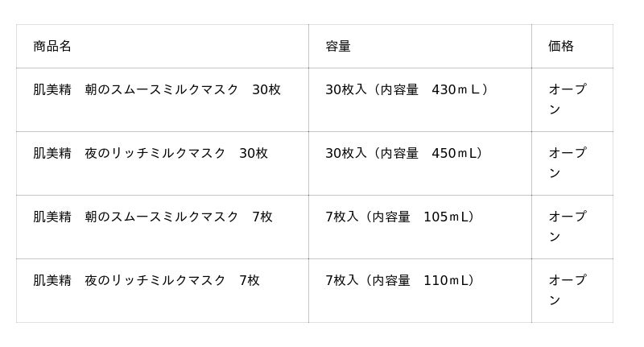Viewport: 644px width, 347px height.
Task: Click 7枚入 text in the 110mL row
Action: pos(341,280)
